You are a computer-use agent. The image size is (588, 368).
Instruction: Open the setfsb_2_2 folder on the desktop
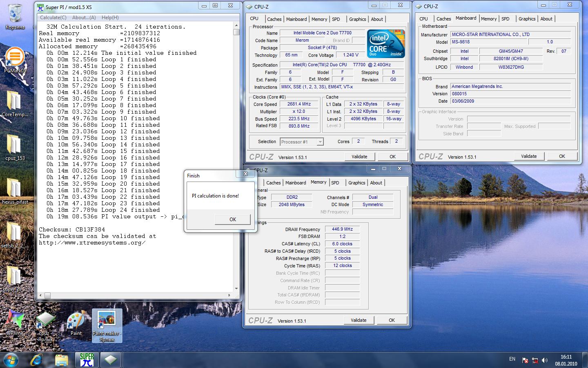pyautogui.click(x=15, y=235)
